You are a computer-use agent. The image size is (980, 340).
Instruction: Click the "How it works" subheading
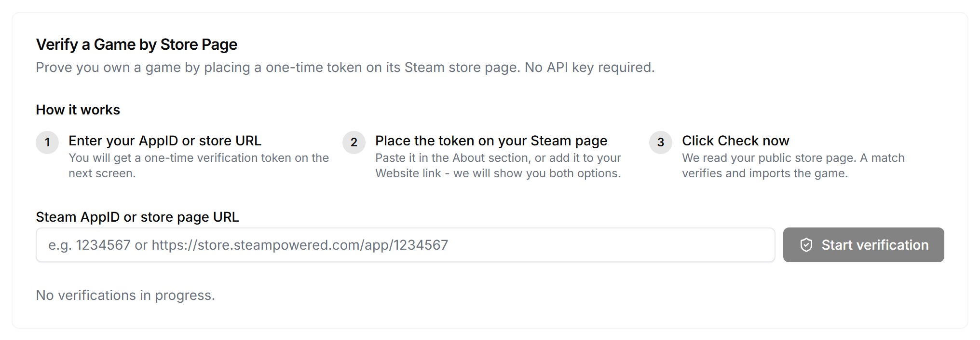(78, 110)
